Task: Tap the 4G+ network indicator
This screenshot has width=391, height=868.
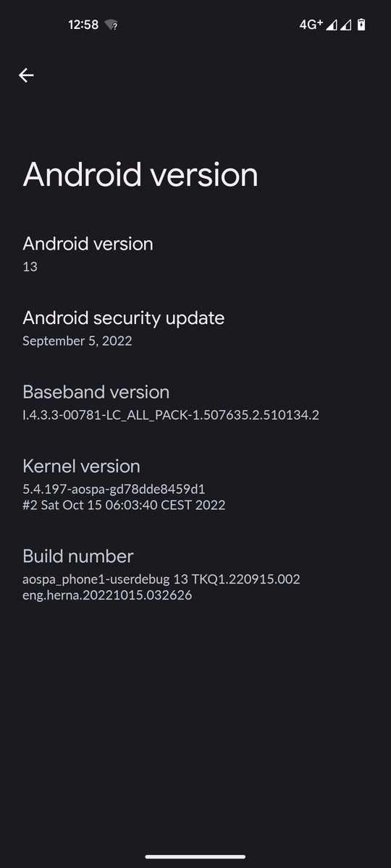Action: (x=311, y=25)
